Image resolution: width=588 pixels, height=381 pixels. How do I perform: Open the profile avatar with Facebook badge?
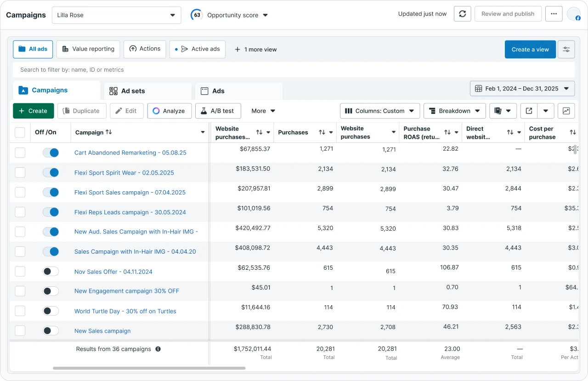click(574, 14)
